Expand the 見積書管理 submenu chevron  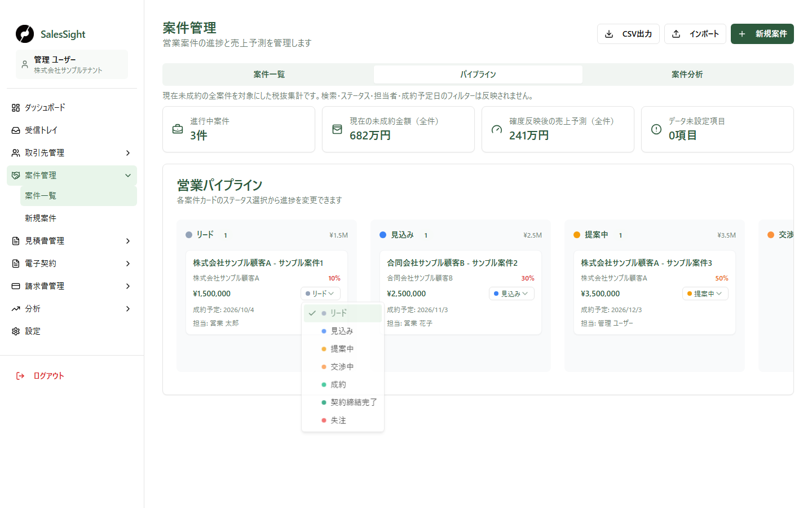click(128, 241)
